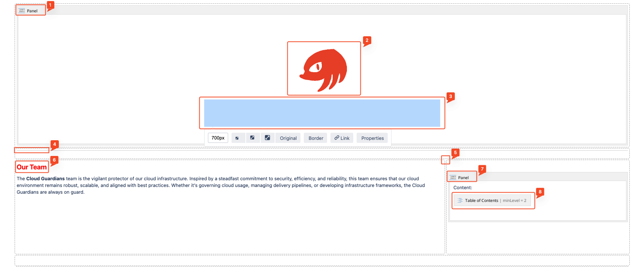Viewport: 644px width, 267px height.
Task: Click the Panel macro icon above the logo
Action: (x=22, y=11)
